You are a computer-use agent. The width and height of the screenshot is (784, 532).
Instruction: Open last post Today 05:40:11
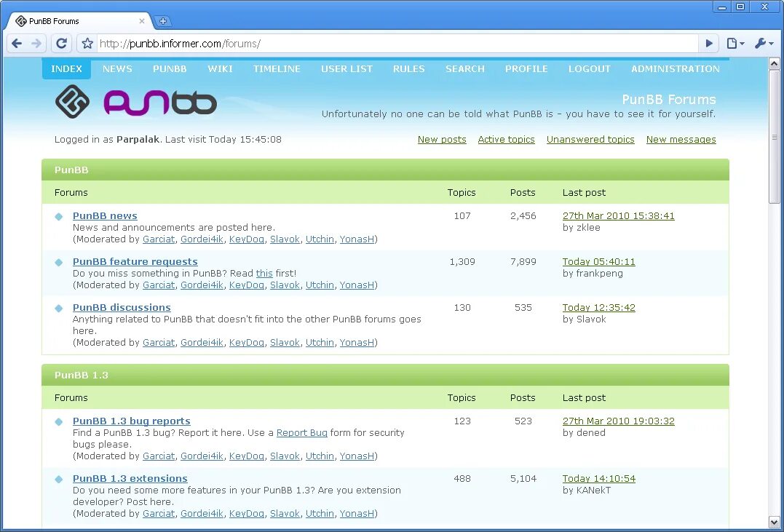[x=599, y=262]
